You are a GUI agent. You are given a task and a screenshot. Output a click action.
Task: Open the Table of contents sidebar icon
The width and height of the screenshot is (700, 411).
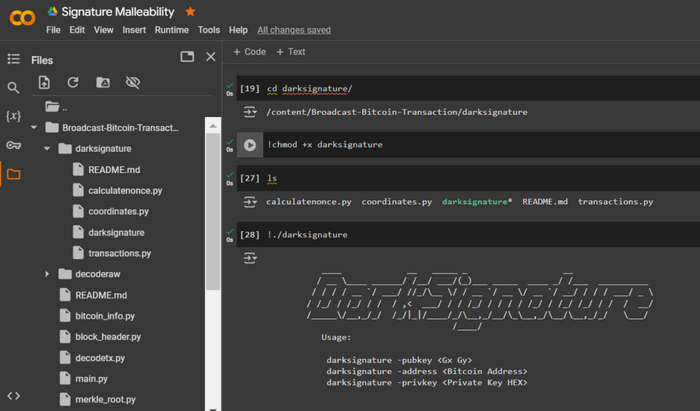click(x=13, y=60)
